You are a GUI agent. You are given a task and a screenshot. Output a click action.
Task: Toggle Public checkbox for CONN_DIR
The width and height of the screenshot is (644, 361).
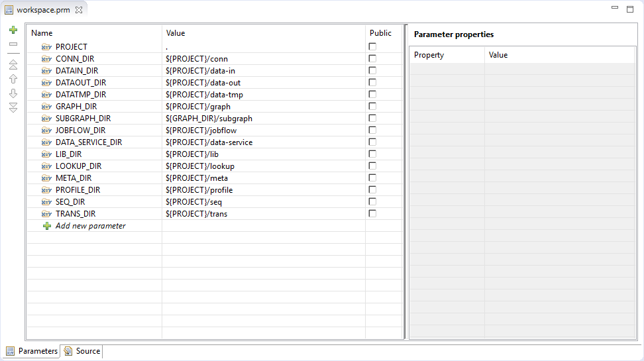coord(372,59)
